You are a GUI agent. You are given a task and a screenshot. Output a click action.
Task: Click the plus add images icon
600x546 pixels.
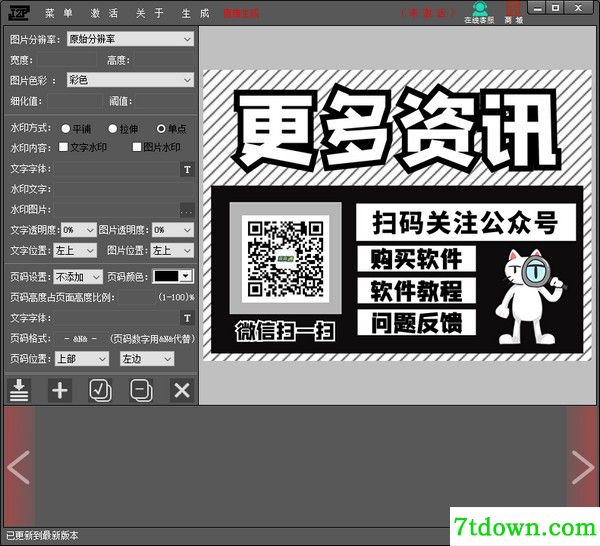tap(60, 390)
